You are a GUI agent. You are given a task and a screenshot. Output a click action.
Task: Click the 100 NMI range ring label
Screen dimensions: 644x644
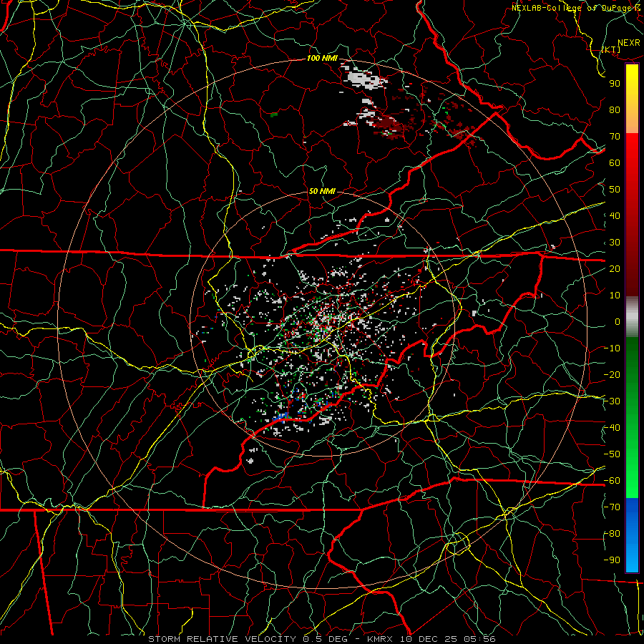(x=322, y=59)
